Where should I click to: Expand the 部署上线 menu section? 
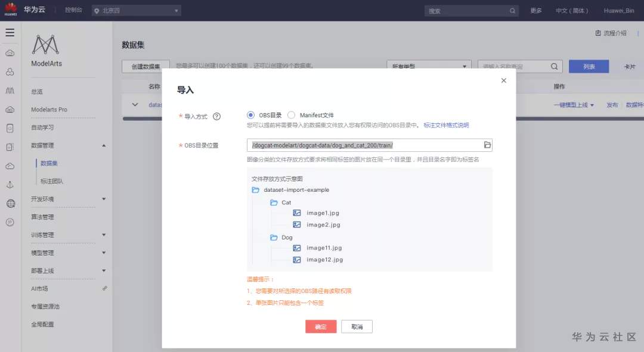(104, 271)
